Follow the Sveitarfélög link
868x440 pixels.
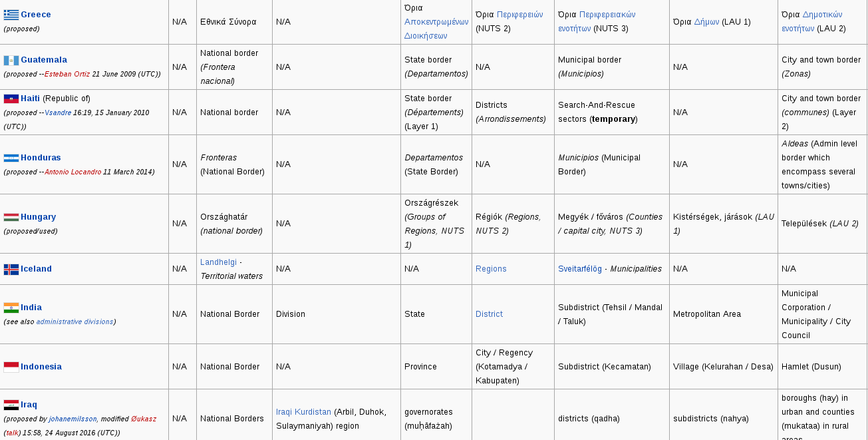tap(580, 269)
